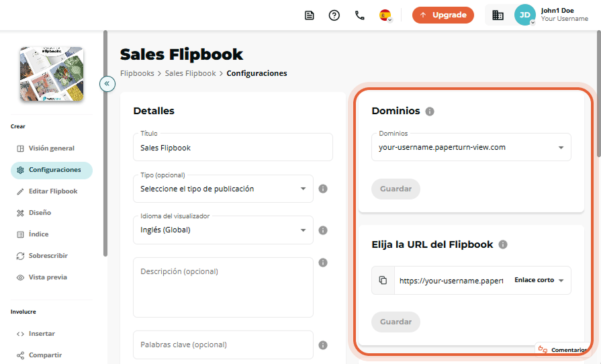
Task: Open Tipo (opcional) publication type dropdown
Action: click(223, 189)
